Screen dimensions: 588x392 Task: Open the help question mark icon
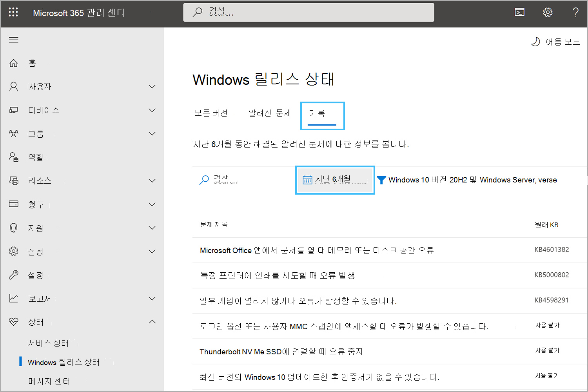click(575, 13)
